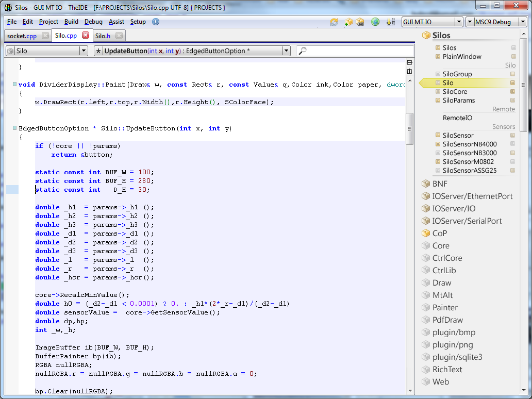
Task: Close the socket.cpp tab
Action: pyautogui.click(x=45, y=36)
